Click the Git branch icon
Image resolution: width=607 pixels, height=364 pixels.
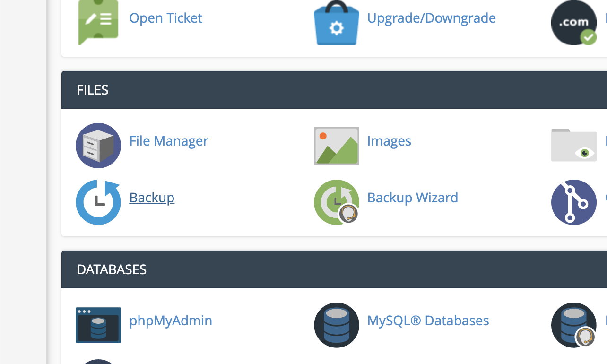tap(573, 202)
